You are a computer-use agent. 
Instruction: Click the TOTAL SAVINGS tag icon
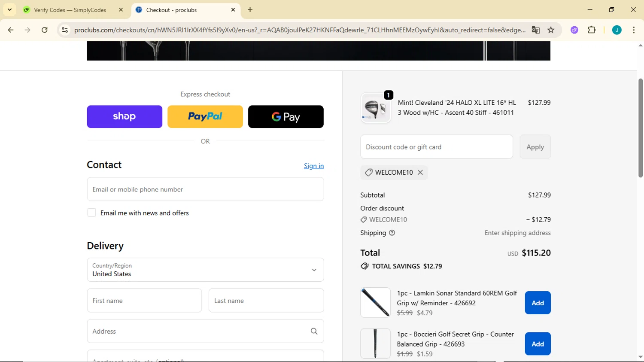click(x=365, y=266)
